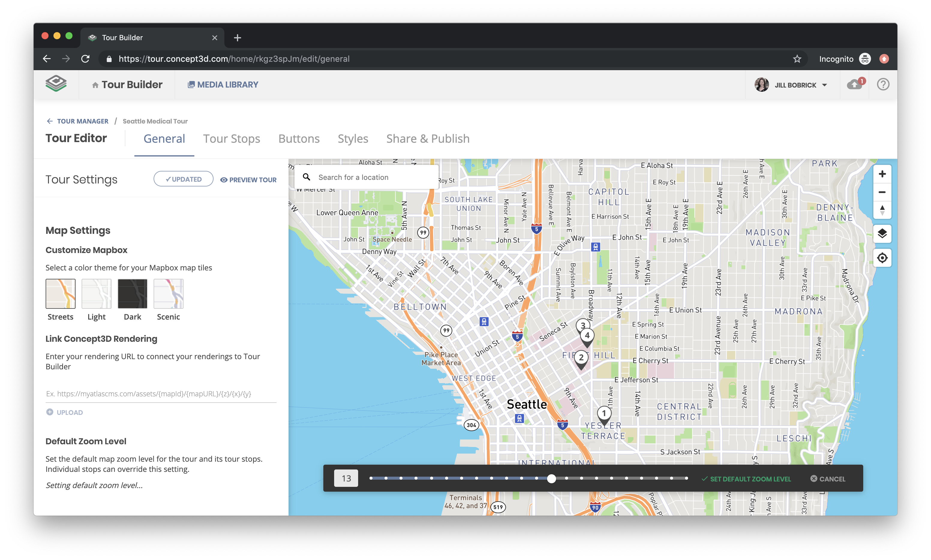Click the Pike Place Market Area label
The image size is (931, 560).
(441, 359)
